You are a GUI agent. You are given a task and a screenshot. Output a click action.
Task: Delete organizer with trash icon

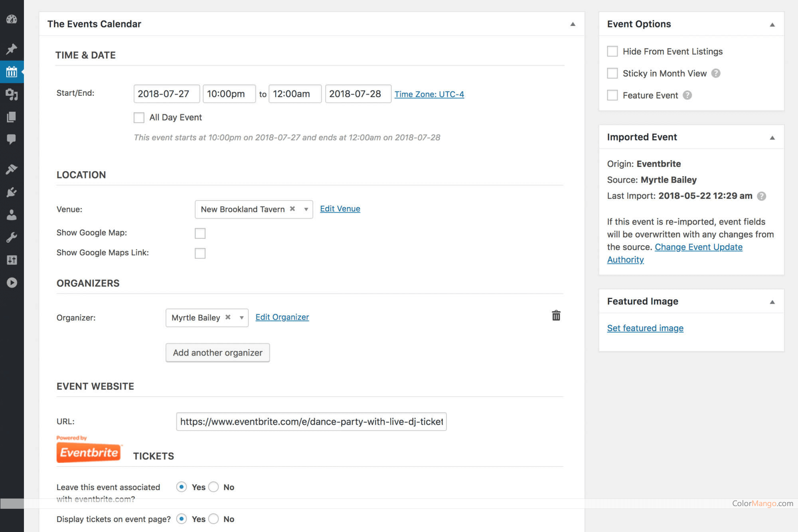[x=556, y=316]
